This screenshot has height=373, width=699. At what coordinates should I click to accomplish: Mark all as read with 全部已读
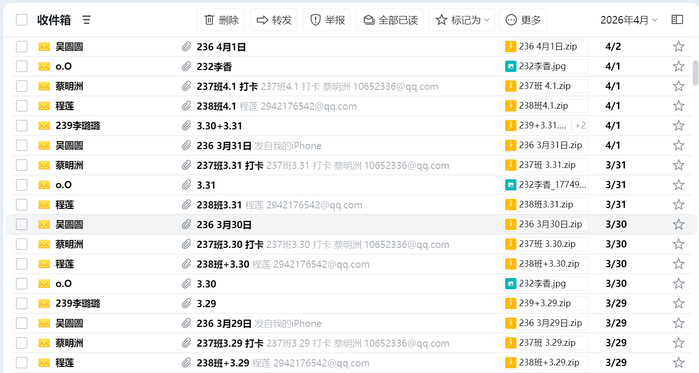390,20
